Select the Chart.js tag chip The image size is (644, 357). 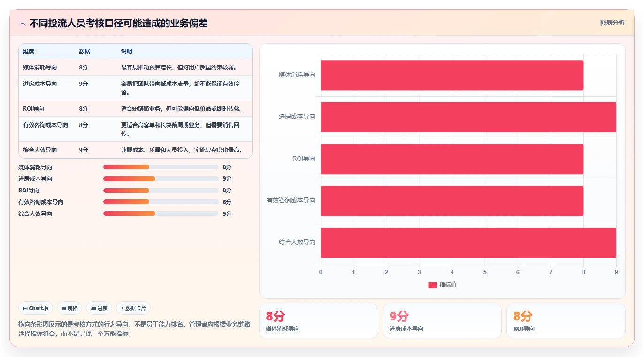(36, 308)
